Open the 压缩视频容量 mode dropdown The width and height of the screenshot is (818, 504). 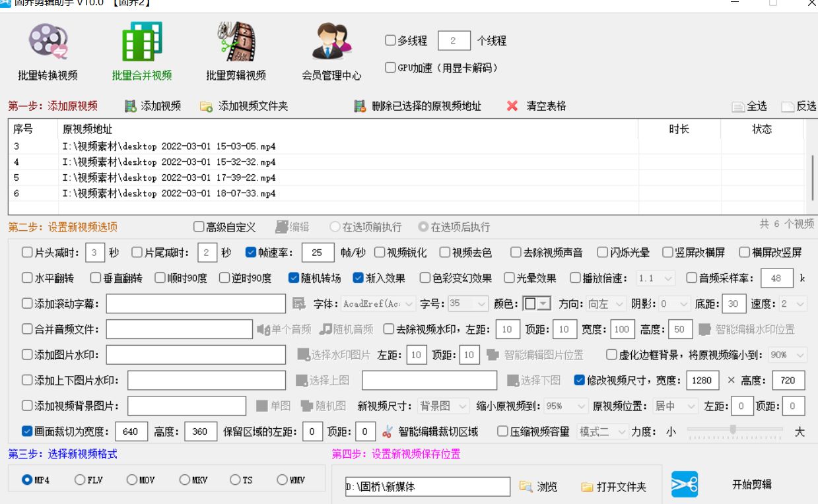(x=601, y=431)
